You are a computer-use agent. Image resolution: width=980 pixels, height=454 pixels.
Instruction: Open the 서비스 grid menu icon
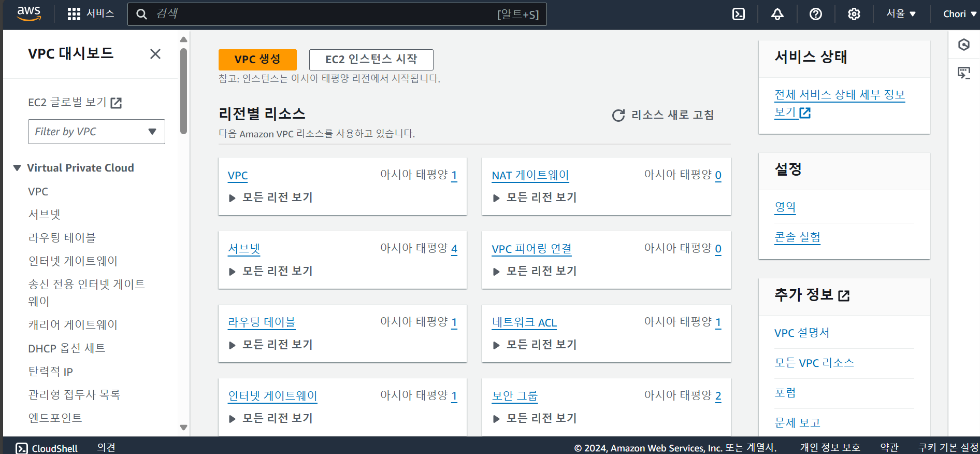pyautogui.click(x=74, y=14)
